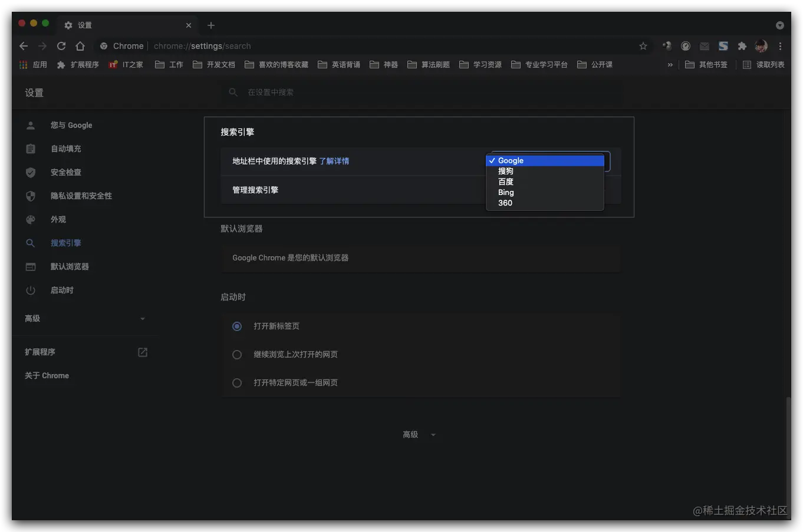Click the chrome://settings/search address bar
This screenshot has height=532, width=803.
pos(202,46)
